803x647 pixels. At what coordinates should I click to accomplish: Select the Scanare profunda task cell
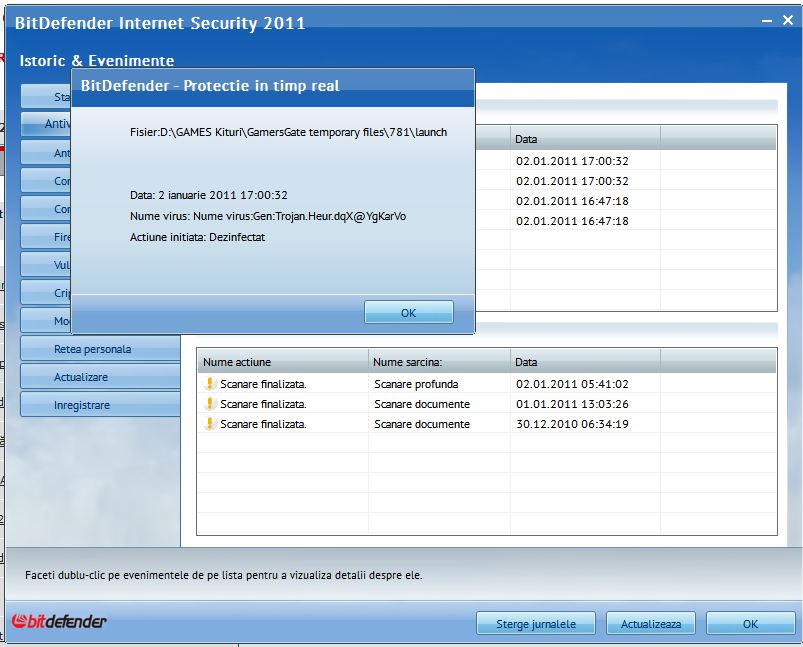pos(416,384)
